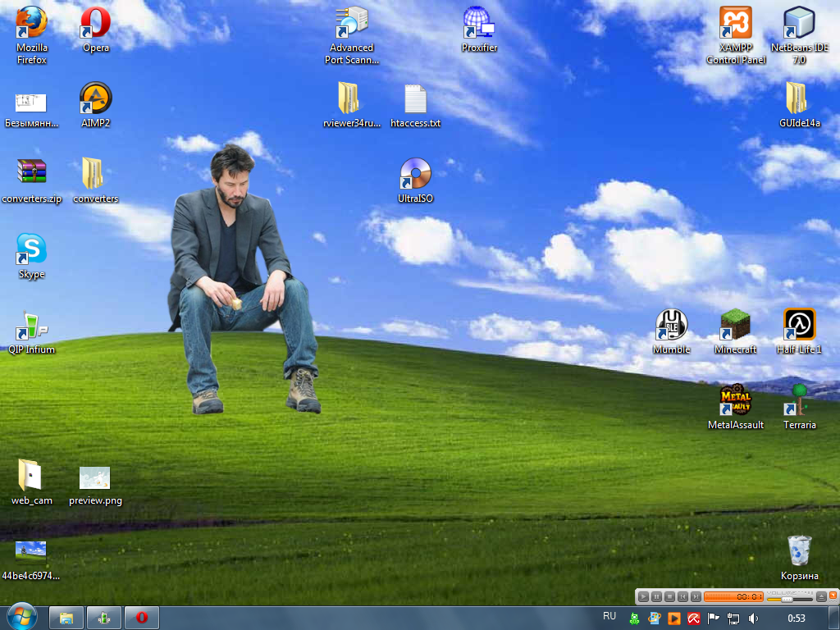Click the RU language indicator
Screen dimensions: 840x630
pos(609,616)
